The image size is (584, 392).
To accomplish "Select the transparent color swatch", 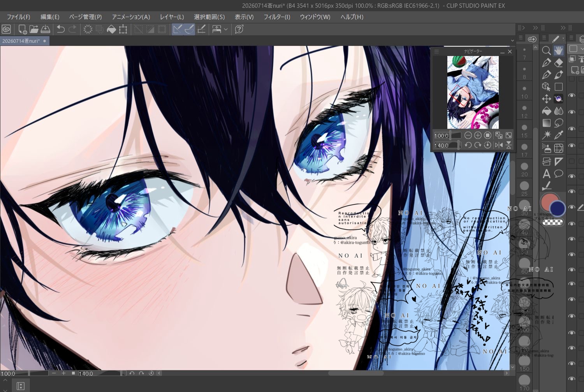I will click(553, 222).
